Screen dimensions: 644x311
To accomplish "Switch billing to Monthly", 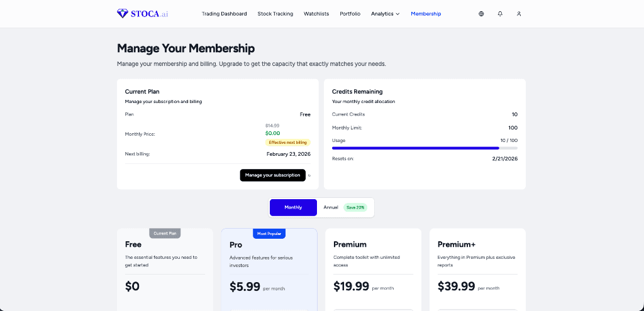I will tap(293, 207).
